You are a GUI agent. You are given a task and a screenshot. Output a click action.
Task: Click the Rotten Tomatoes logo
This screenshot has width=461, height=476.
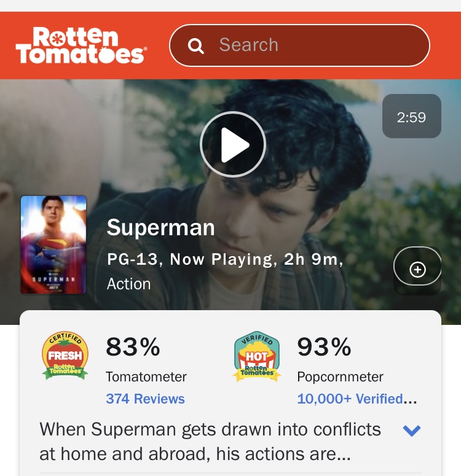pos(81,45)
